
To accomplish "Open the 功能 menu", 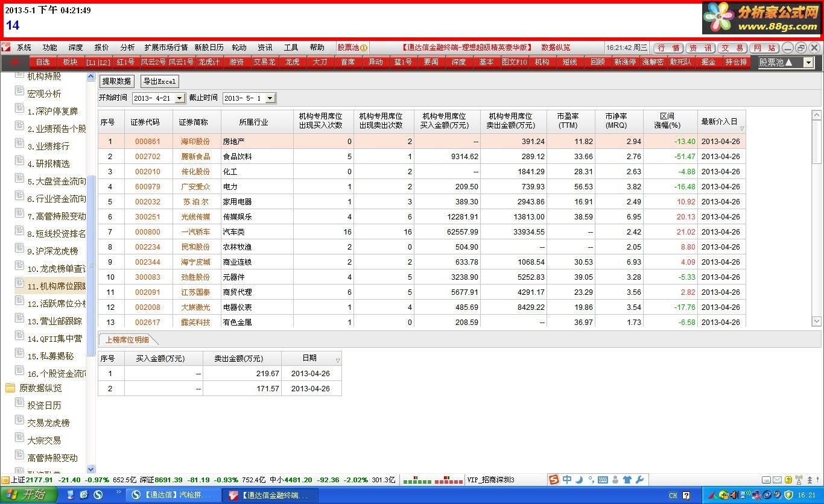I will (x=49, y=48).
